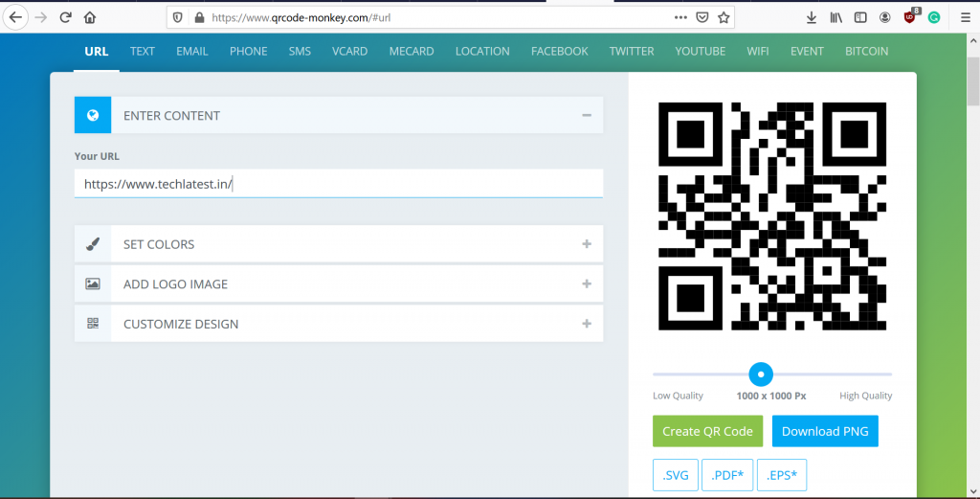Download the QR code as .EPS*
The height and width of the screenshot is (499, 980).
[782, 475]
